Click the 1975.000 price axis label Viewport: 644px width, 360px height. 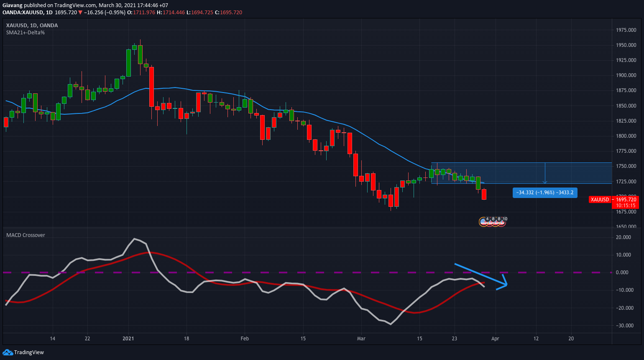coord(626,30)
